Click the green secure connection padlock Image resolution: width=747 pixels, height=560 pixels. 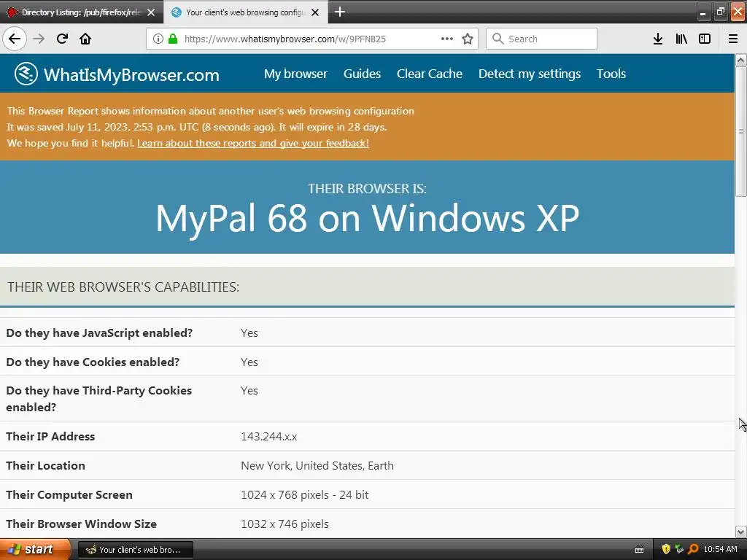(173, 39)
